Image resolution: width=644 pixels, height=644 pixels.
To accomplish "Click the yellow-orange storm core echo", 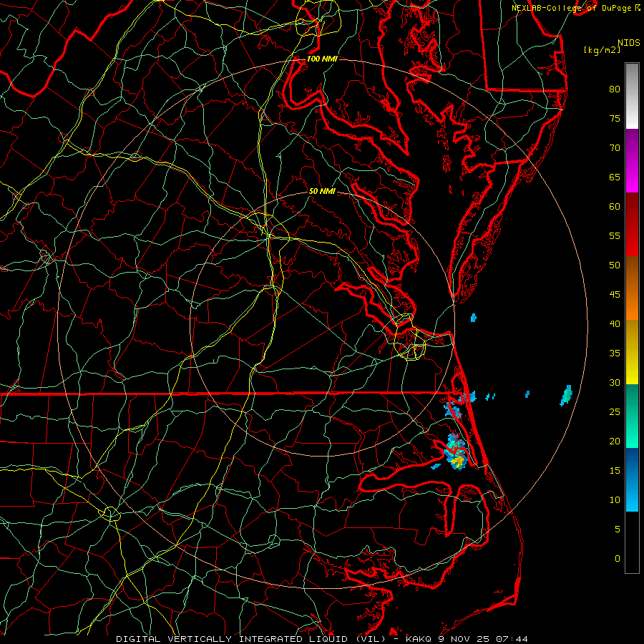I will point(458,462).
